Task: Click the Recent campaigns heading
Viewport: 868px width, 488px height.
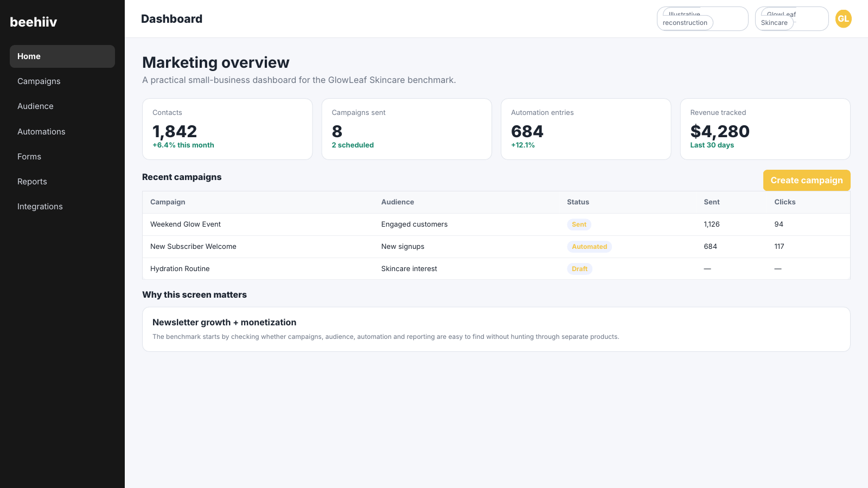Action: tap(182, 177)
